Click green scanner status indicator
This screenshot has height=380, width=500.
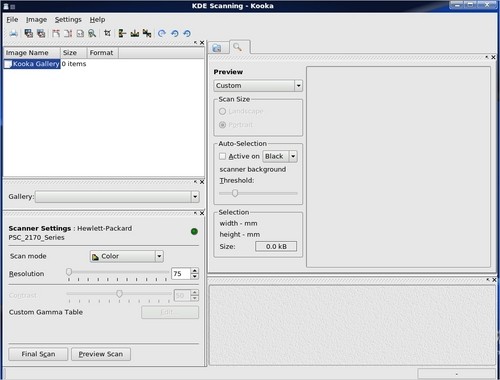click(194, 231)
